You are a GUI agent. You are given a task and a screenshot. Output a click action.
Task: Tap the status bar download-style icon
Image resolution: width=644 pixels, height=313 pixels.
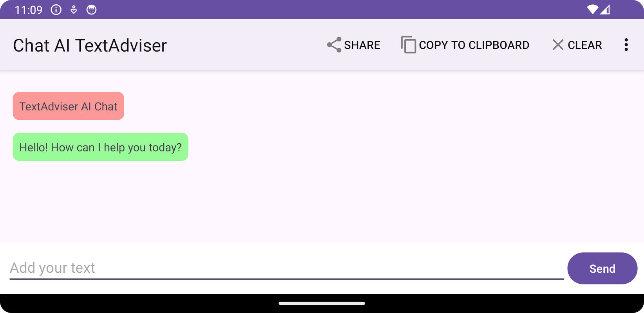pyautogui.click(x=74, y=10)
